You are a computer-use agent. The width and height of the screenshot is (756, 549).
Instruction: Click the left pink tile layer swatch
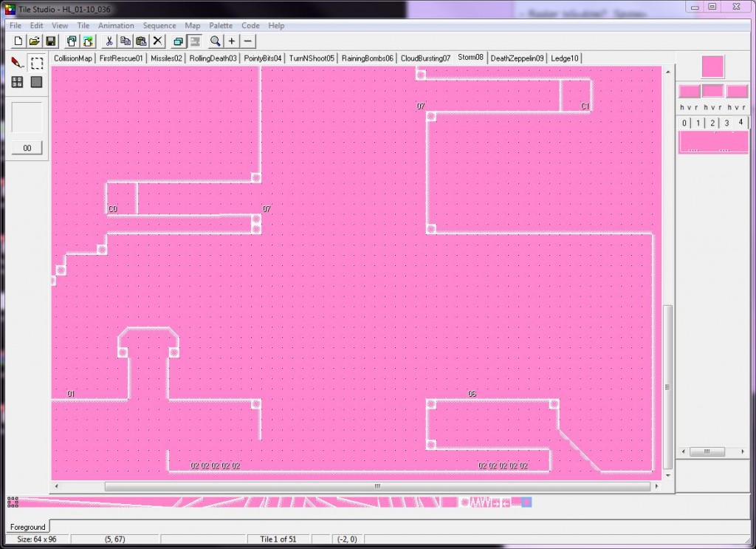(690, 91)
